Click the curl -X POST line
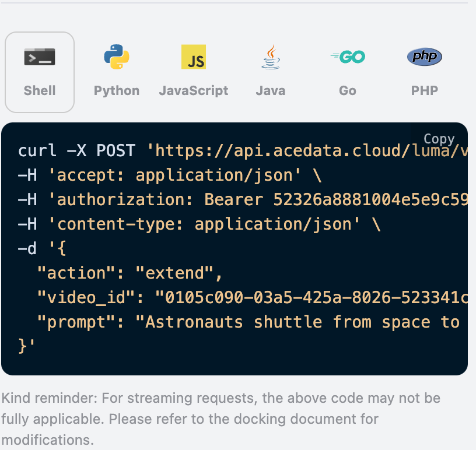The width and height of the screenshot is (476, 450). tap(243, 150)
